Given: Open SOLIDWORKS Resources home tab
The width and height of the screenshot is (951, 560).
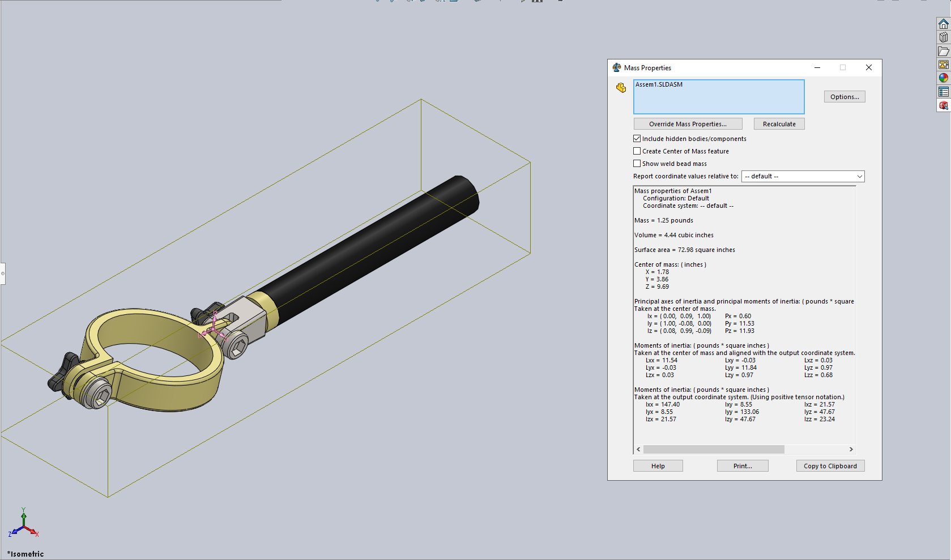Looking at the screenshot, I should pos(943,24).
